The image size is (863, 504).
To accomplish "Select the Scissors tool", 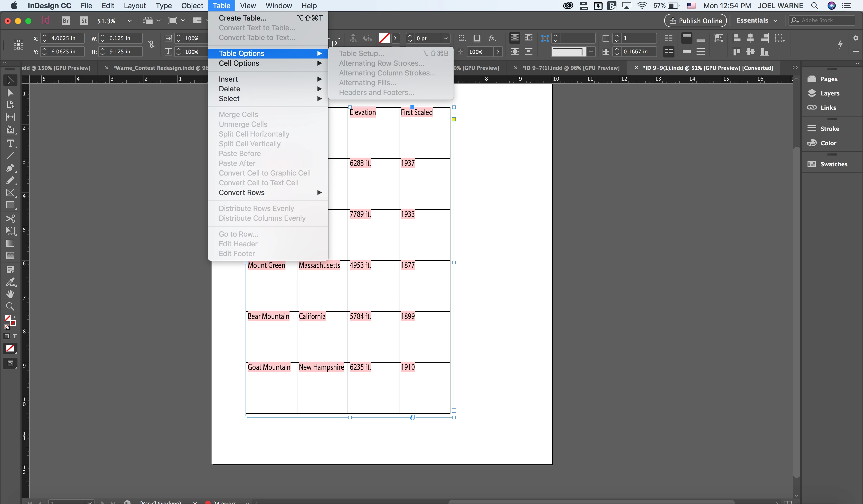I will [10, 218].
